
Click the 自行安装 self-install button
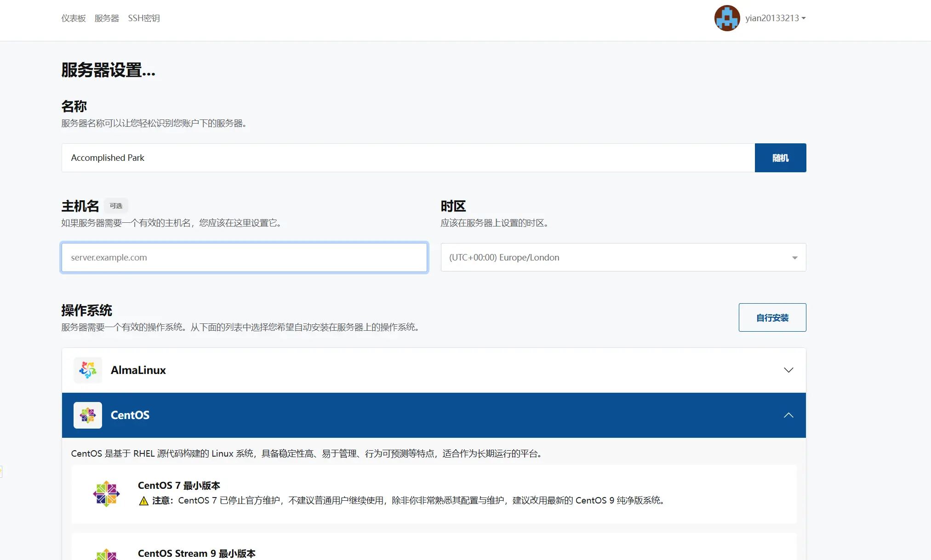(x=772, y=317)
